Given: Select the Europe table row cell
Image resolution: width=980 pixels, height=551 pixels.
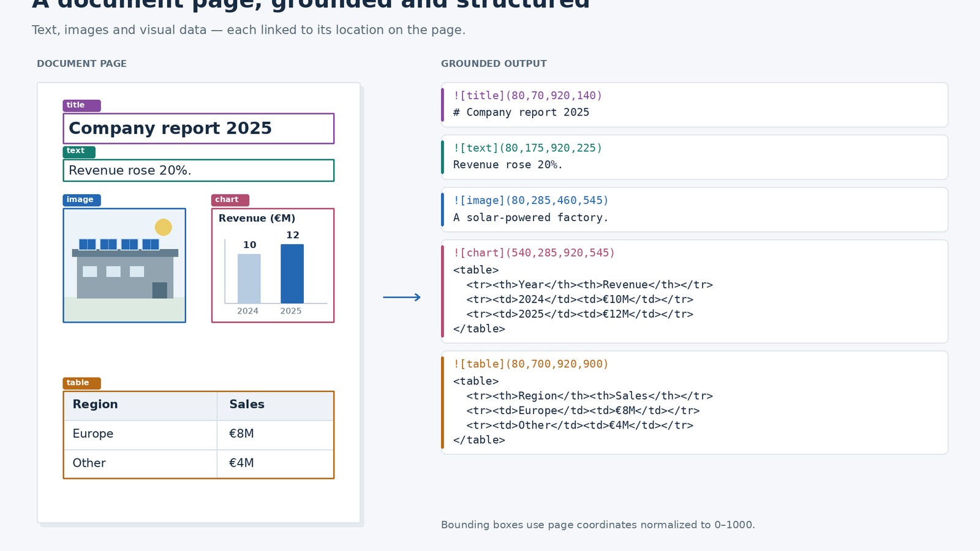Looking at the screenshot, I should tap(140, 435).
